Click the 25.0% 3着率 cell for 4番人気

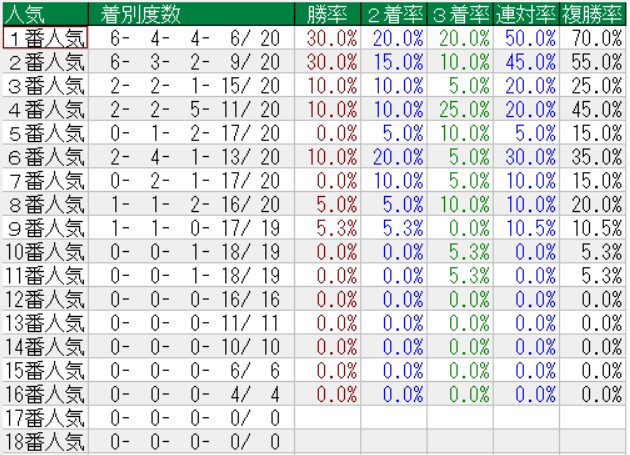pyautogui.click(x=461, y=108)
